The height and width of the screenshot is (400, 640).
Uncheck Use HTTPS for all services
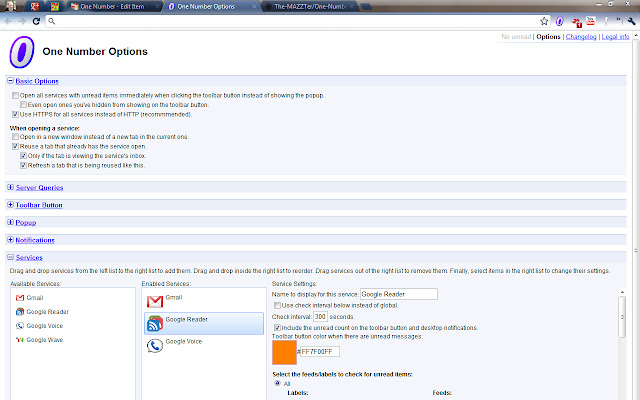pos(15,115)
